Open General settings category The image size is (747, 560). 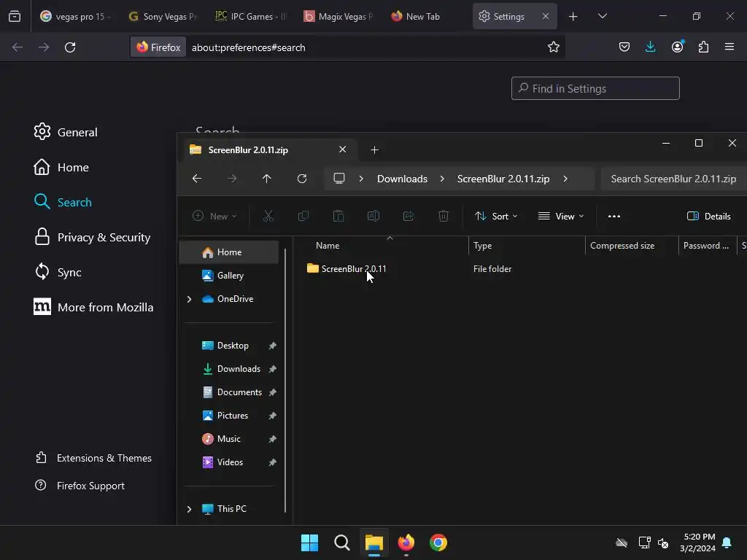coord(66,132)
